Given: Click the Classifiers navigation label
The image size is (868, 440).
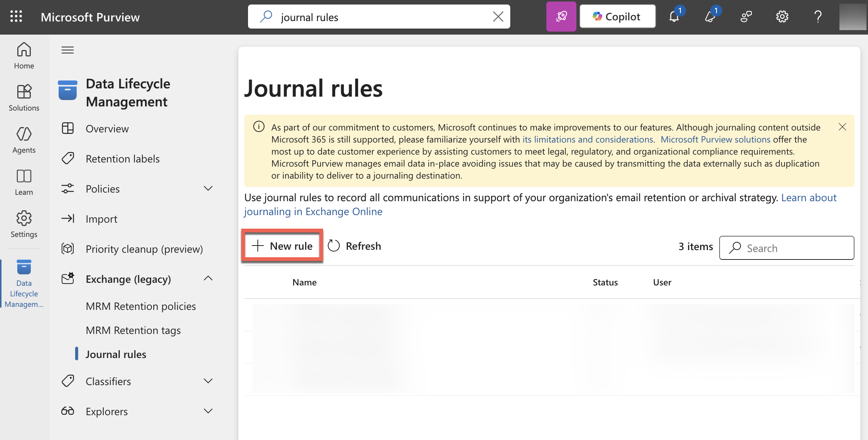Looking at the screenshot, I should tap(108, 381).
